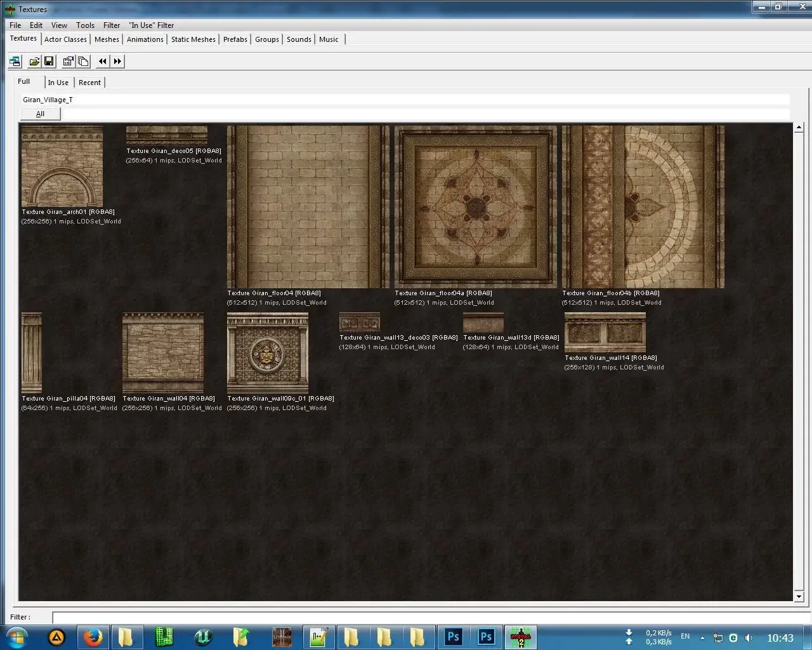812x650 pixels.
Task: Select the Giran_floor04 texture thumbnail
Action: coord(308,207)
